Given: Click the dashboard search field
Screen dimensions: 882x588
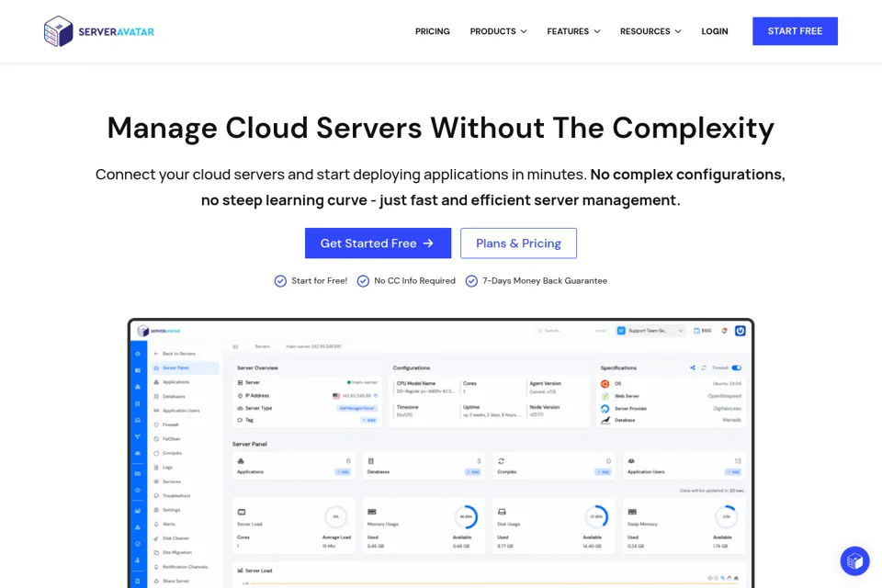Looking at the screenshot, I should (x=571, y=331).
